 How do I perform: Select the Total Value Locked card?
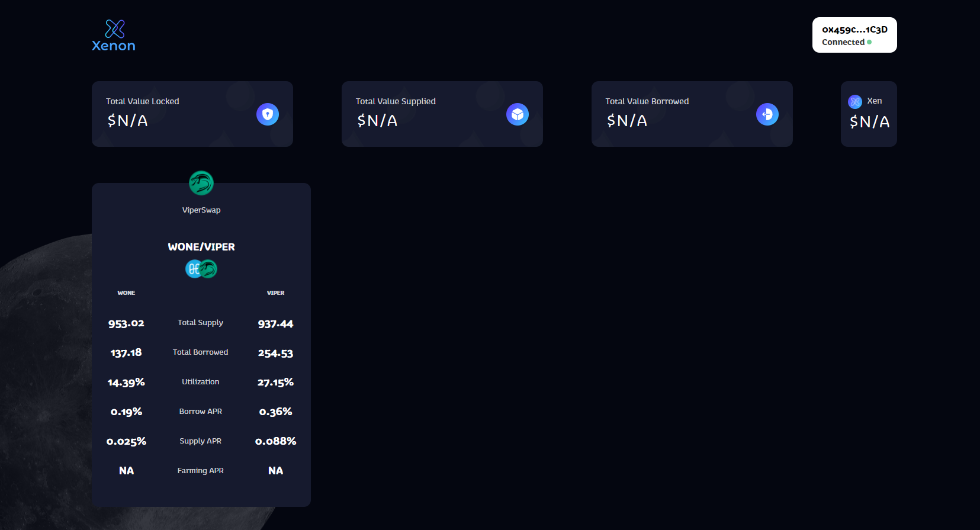click(x=192, y=114)
